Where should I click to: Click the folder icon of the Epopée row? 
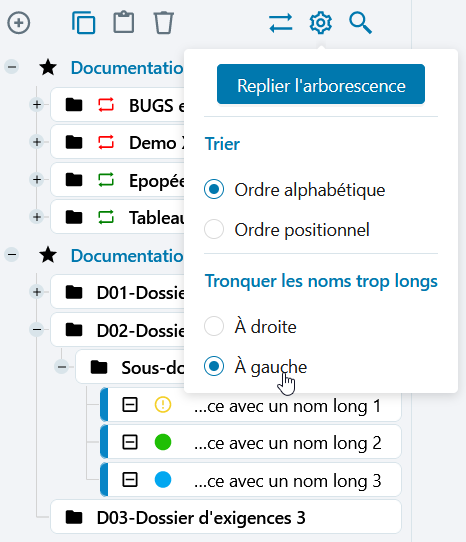(74, 180)
